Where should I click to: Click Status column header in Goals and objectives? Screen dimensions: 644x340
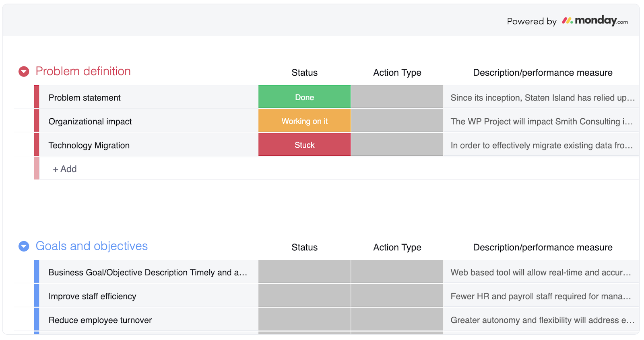tap(304, 247)
